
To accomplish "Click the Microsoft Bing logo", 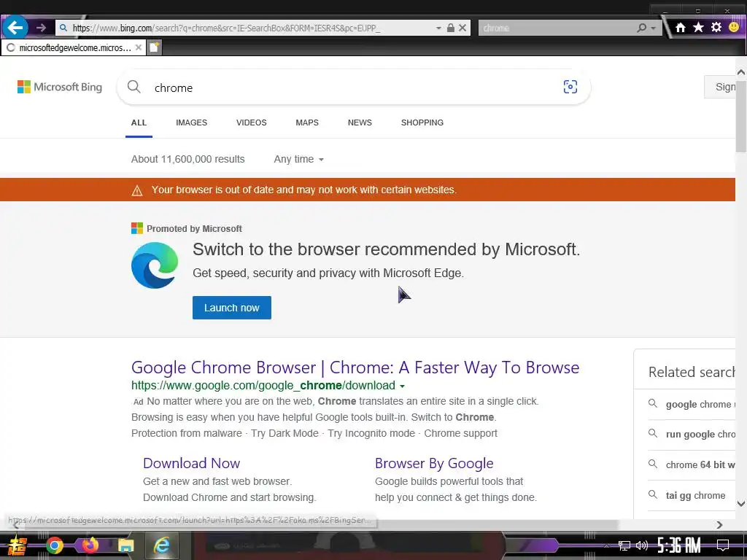I will (60, 87).
